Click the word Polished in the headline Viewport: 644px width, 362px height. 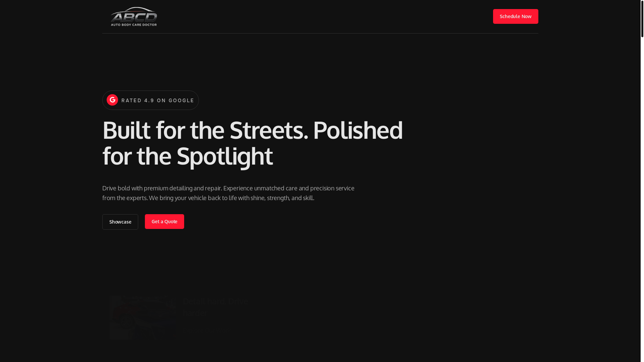pos(358,130)
